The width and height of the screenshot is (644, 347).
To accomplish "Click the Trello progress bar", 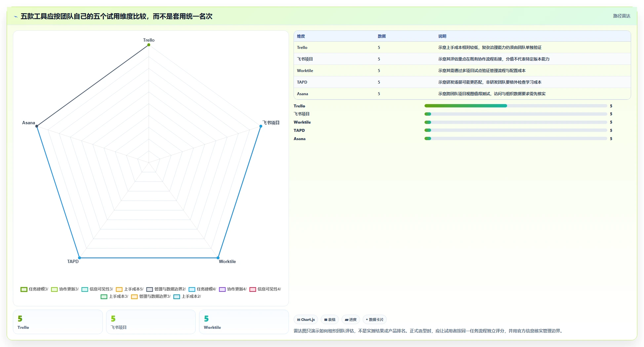I will click(516, 106).
